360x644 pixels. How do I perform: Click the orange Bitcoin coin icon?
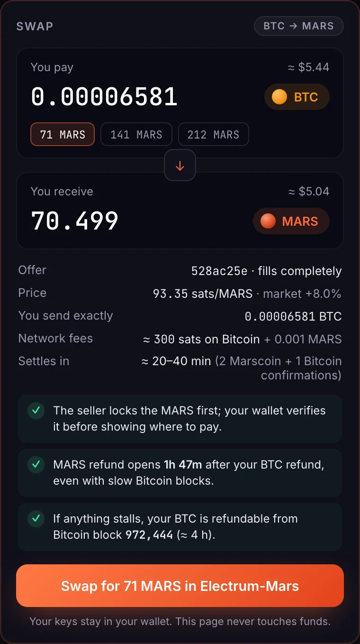[x=279, y=97]
